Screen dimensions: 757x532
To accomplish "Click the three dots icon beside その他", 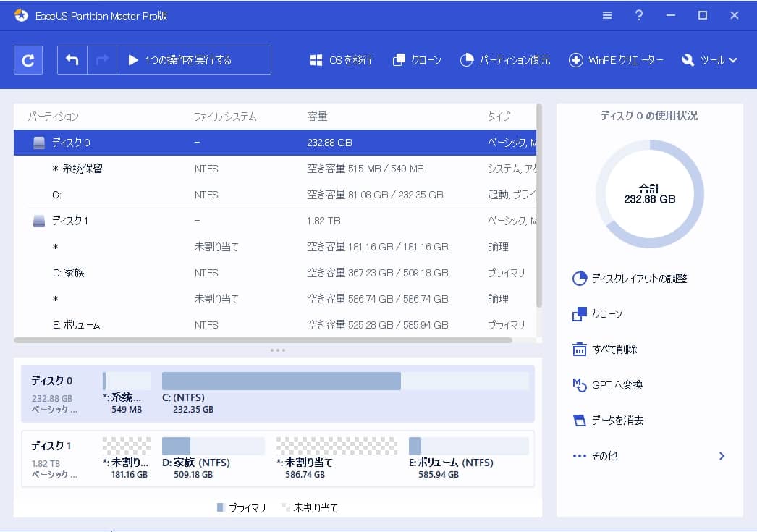I will click(580, 456).
